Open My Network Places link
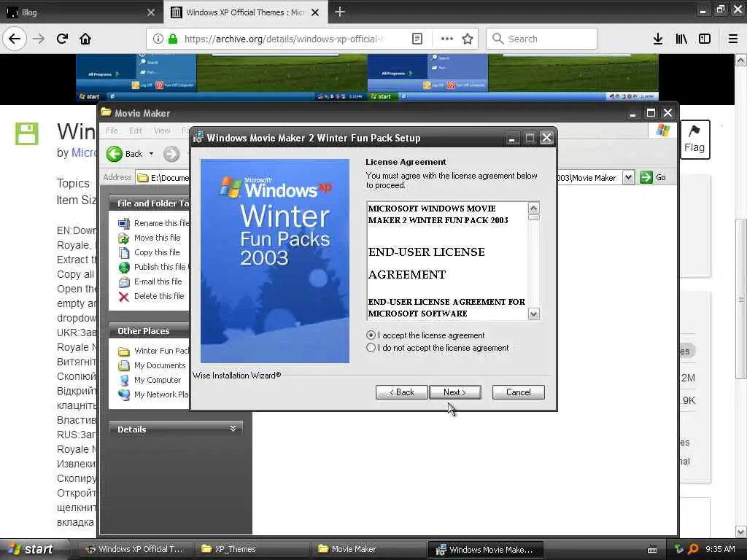This screenshot has height=560, width=747. (x=153, y=394)
